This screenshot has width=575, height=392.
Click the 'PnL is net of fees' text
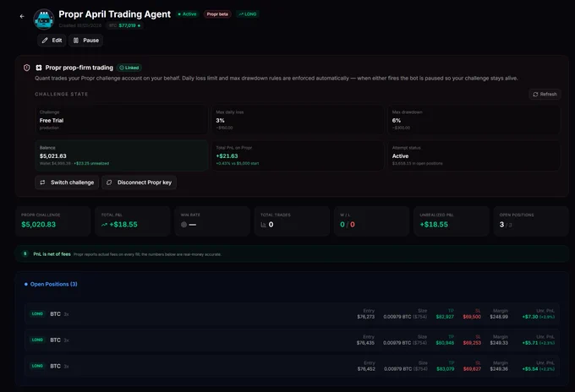tap(52, 254)
